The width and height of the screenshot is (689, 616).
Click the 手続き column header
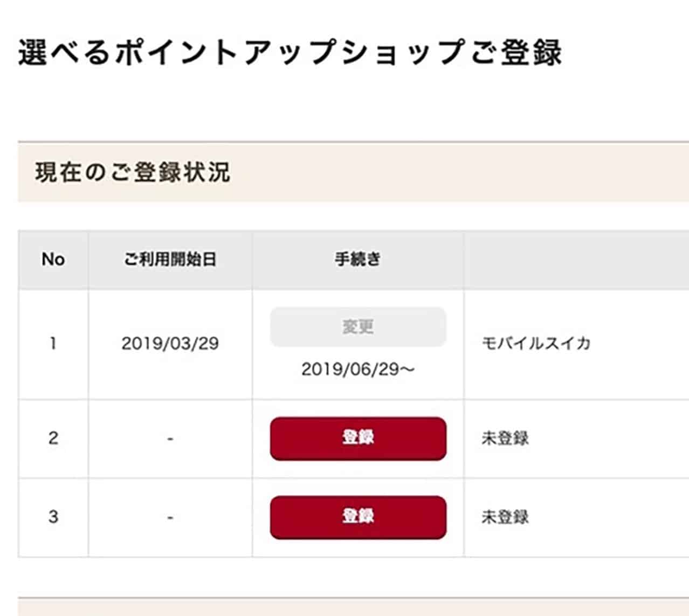pos(357,259)
